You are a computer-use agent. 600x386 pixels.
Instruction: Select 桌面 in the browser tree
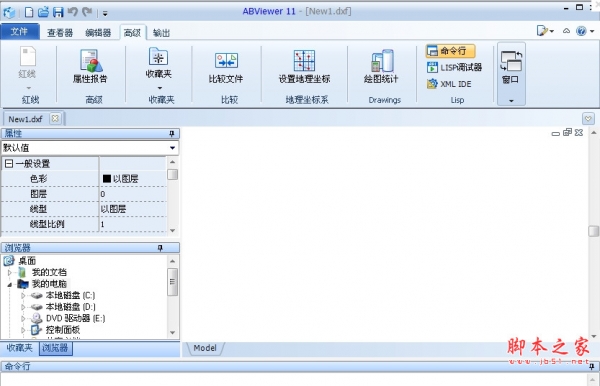(x=27, y=261)
